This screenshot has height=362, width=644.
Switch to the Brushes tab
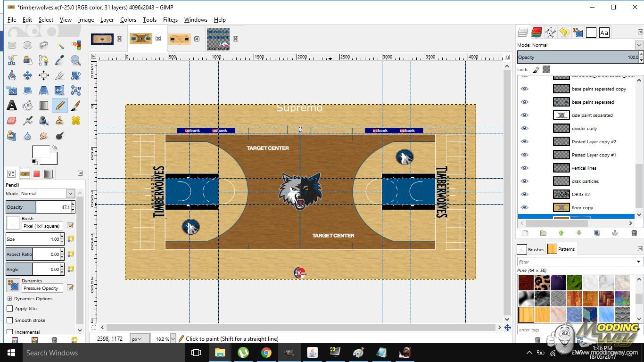[x=531, y=249]
